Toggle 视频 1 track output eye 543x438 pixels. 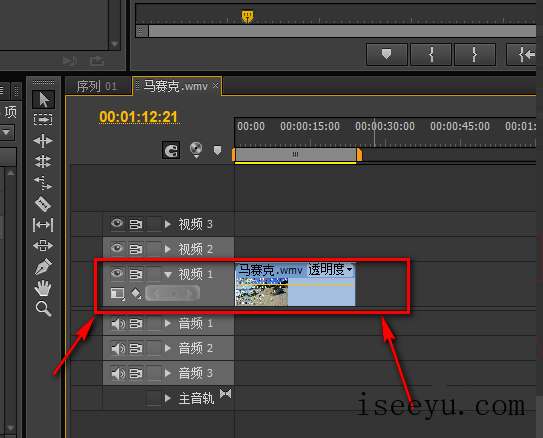[x=117, y=274]
